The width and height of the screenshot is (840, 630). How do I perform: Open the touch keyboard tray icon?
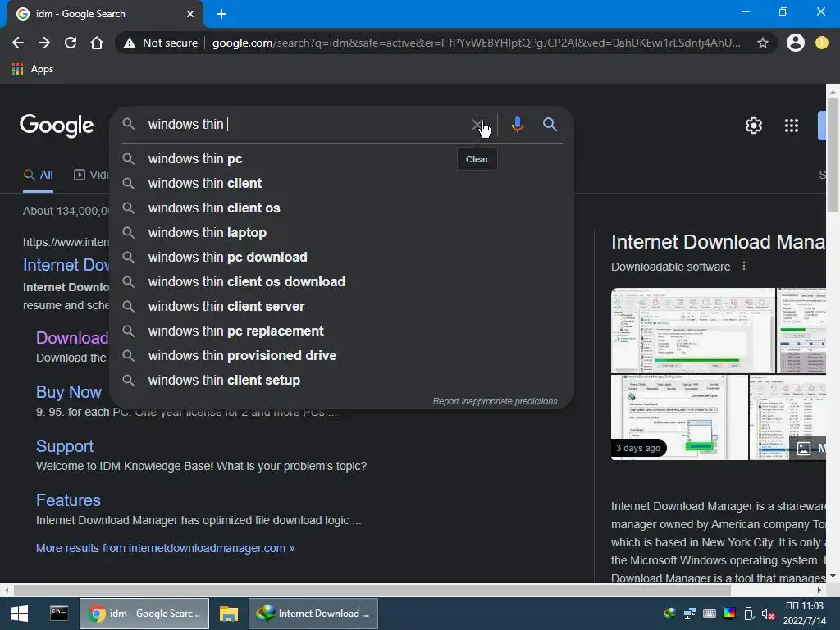tap(710, 614)
